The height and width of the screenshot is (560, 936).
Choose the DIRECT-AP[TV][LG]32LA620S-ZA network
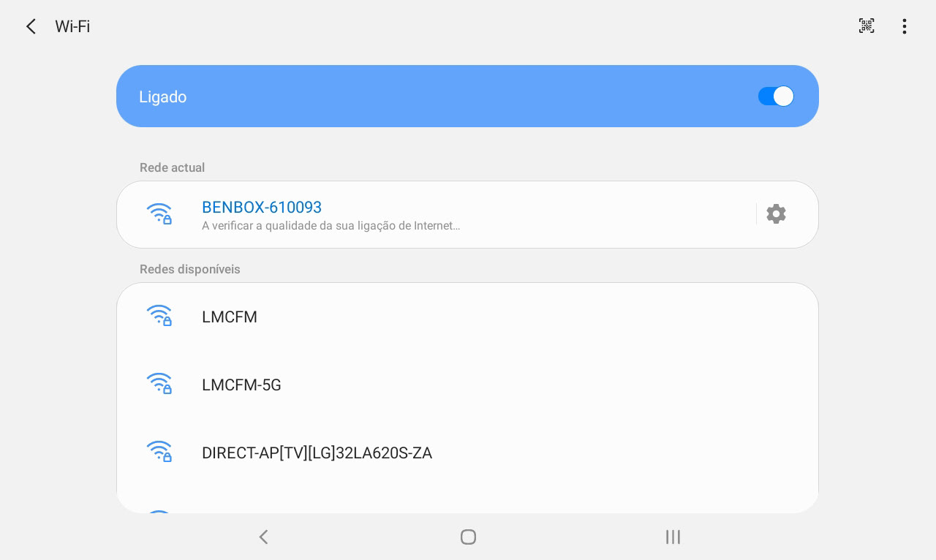pyautogui.click(x=467, y=453)
